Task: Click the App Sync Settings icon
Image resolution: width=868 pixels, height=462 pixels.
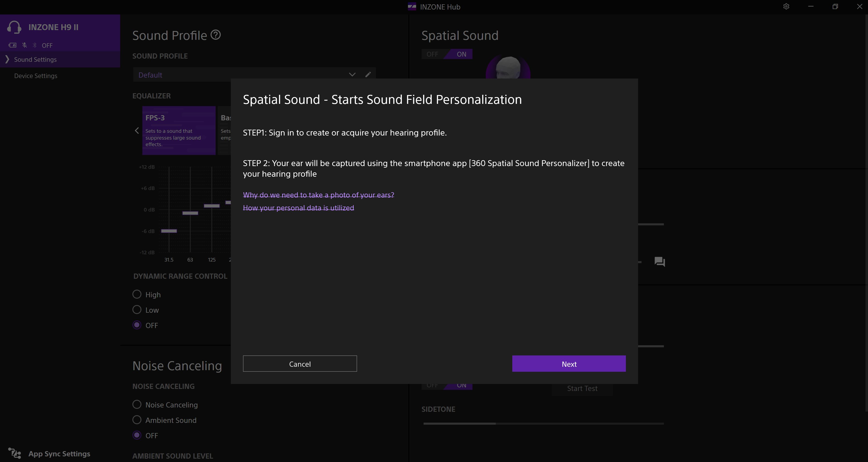Action: click(14, 454)
